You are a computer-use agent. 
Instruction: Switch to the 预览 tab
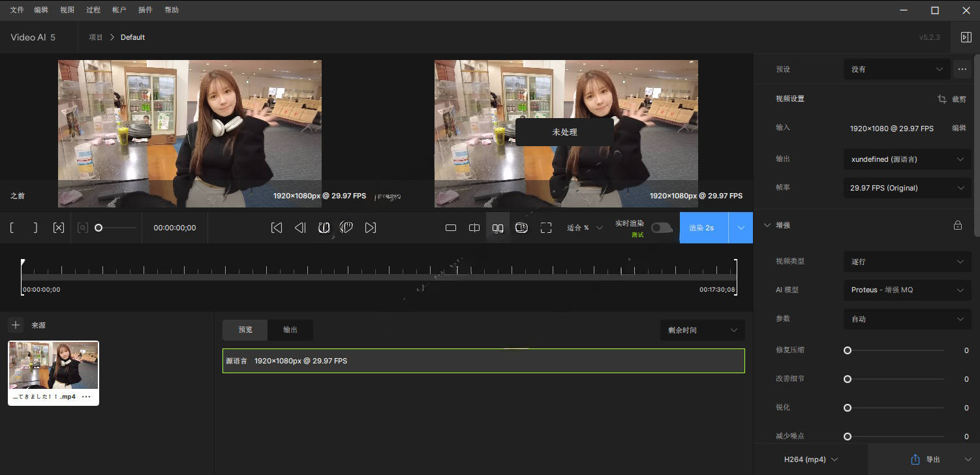coord(245,330)
